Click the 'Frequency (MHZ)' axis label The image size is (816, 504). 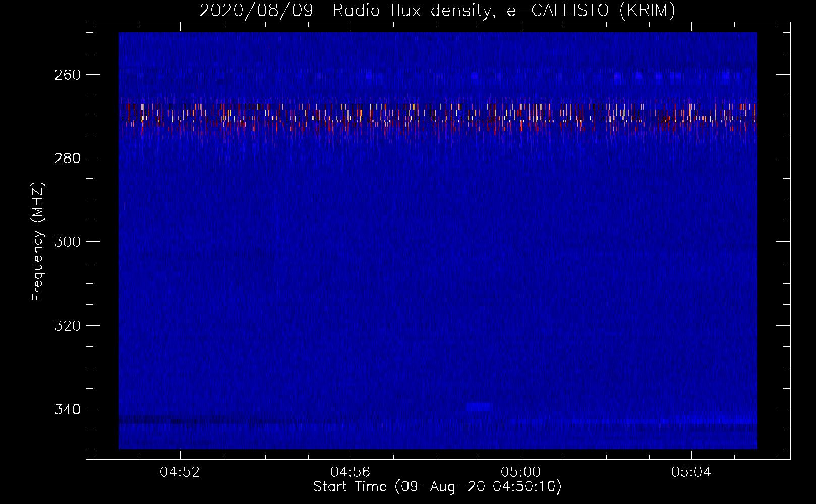(37, 241)
